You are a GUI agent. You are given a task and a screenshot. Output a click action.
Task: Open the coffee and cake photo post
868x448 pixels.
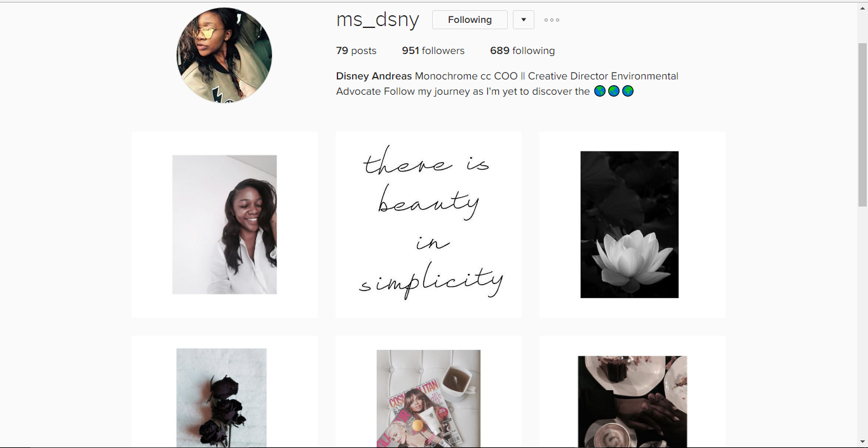coord(632,391)
